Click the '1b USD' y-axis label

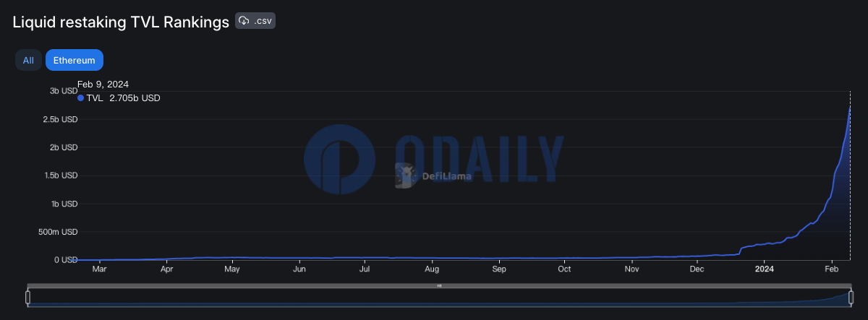click(x=64, y=204)
